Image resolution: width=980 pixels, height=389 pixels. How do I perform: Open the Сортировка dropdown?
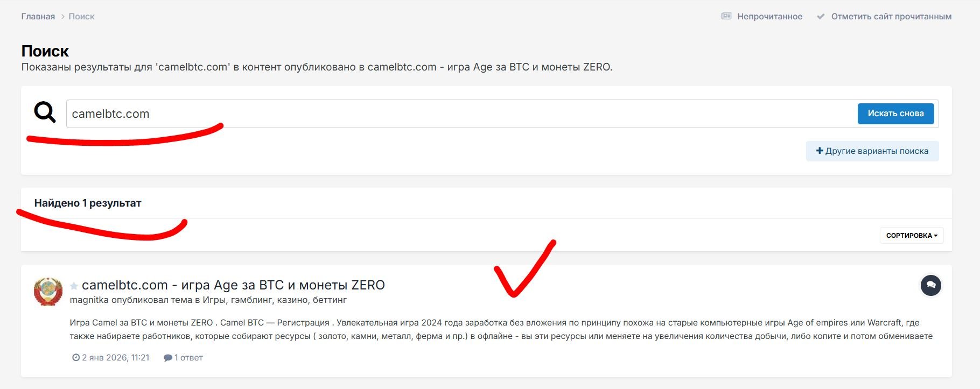[x=912, y=236]
